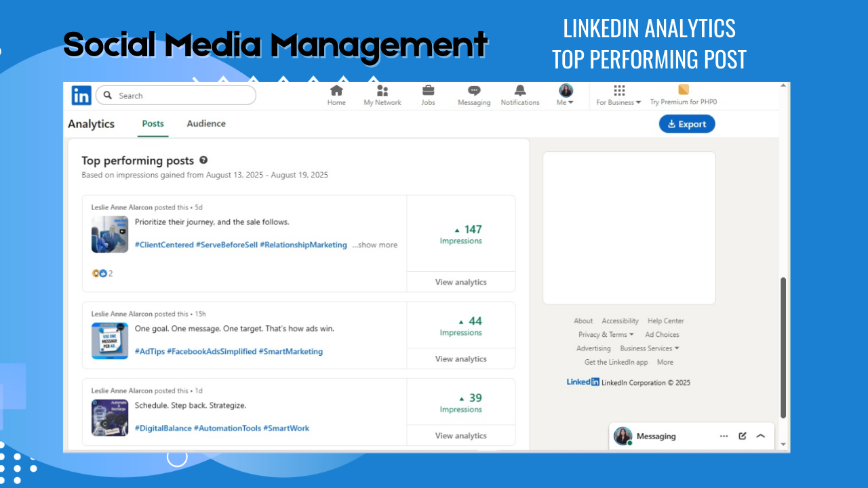
Task: Click the 44 Impressions count
Action: tap(461, 326)
